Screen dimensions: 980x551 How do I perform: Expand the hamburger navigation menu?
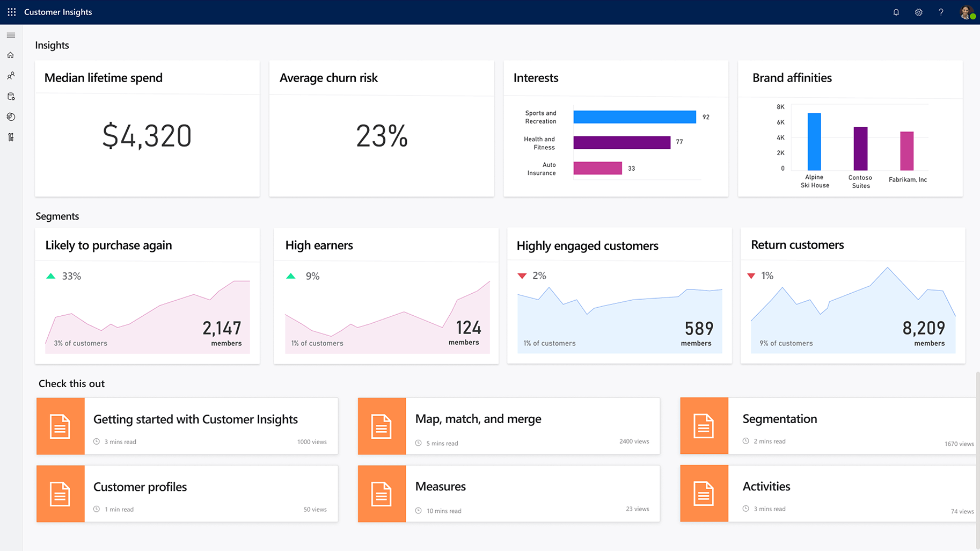(x=11, y=35)
